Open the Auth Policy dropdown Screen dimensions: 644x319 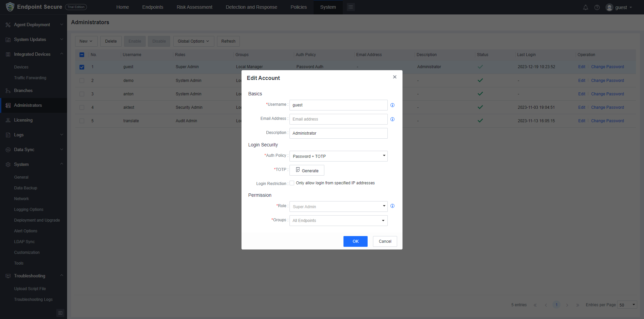click(338, 156)
